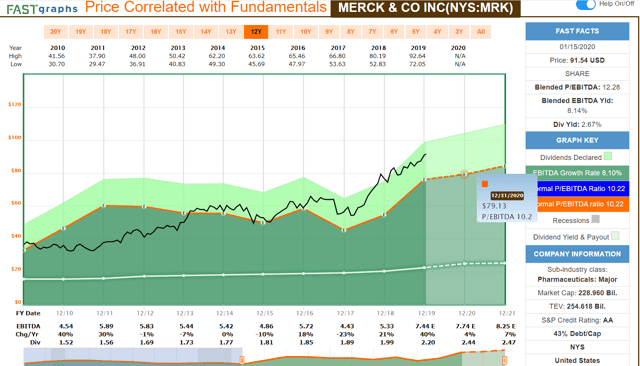The width and height of the screenshot is (640, 366).
Task: Select the 3Y time range tab
Action: pyautogui.click(x=459, y=32)
